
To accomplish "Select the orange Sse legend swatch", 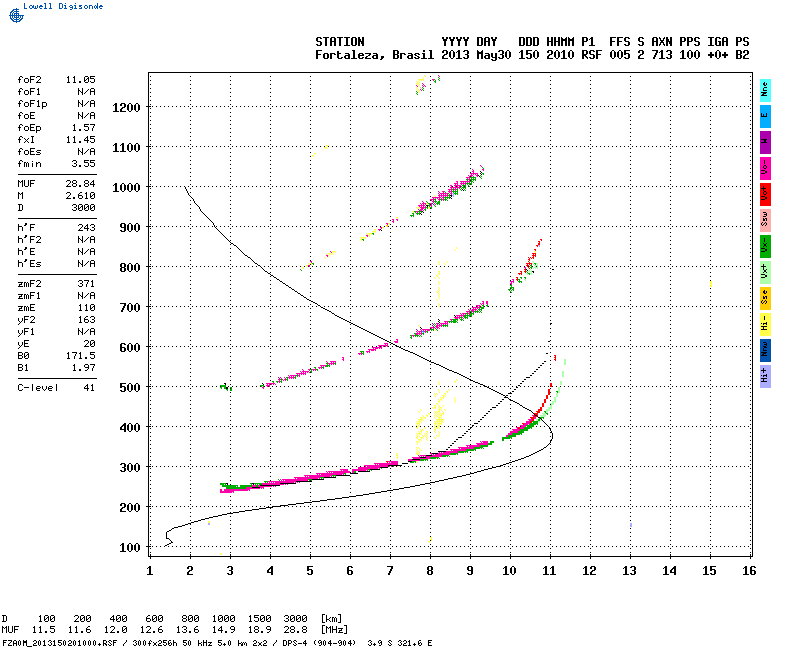I will tap(765, 298).
